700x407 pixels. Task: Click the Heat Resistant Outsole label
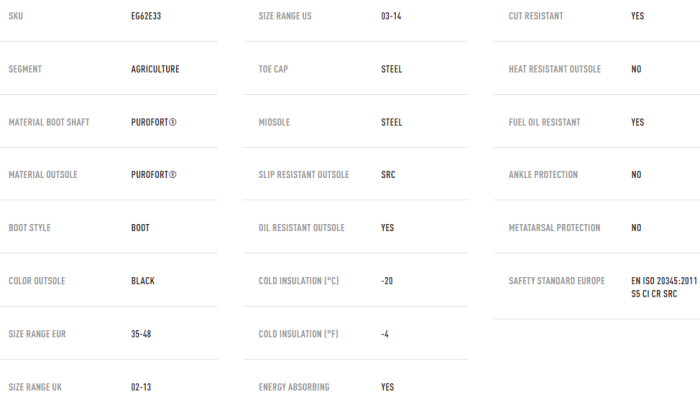tap(555, 69)
